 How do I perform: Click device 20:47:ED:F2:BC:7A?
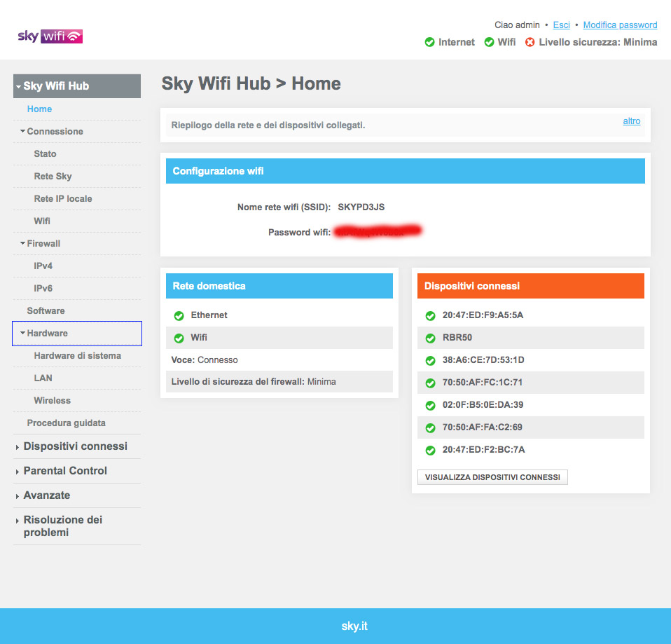pyautogui.click(x=483, y=450)
